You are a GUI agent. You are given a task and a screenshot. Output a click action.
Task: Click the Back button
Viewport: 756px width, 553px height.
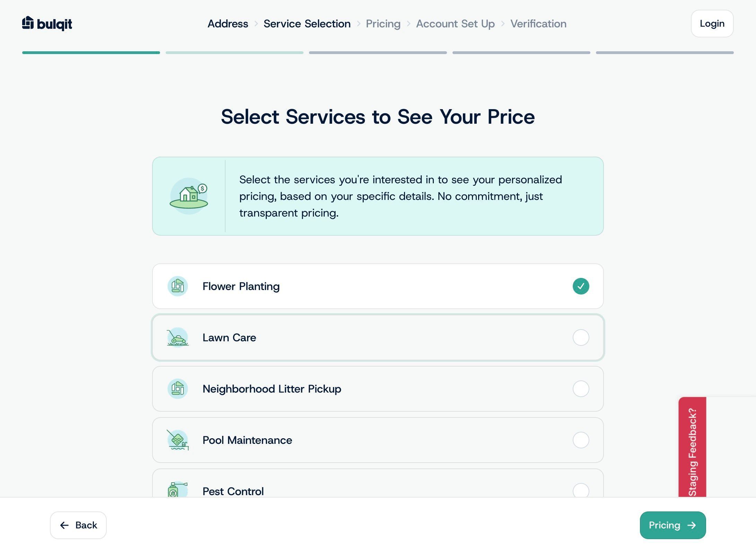(78, 525)
